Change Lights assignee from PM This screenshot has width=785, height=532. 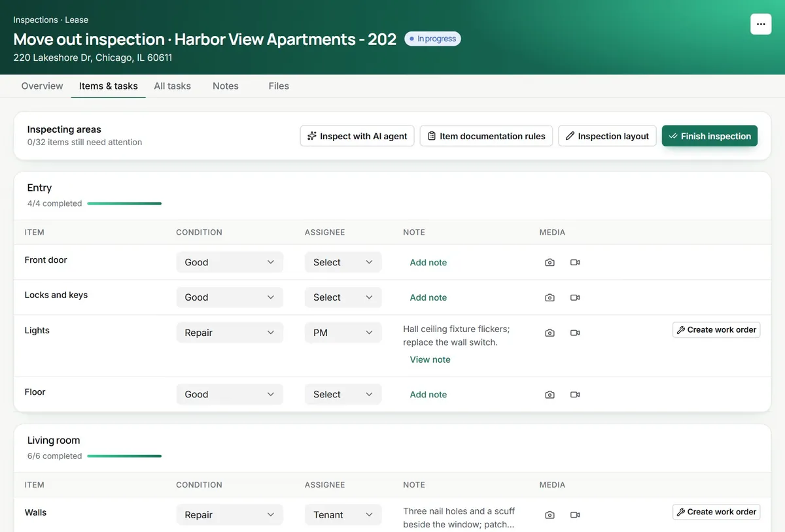point(343,333)
